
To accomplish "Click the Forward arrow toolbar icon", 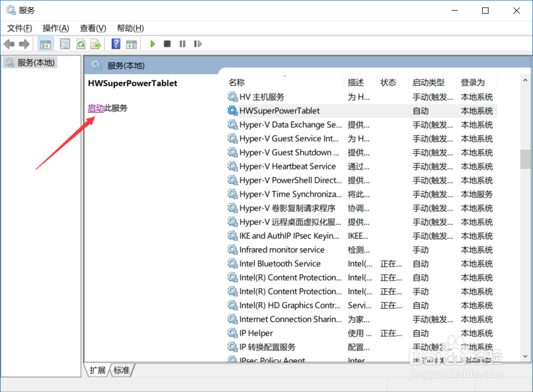I will pos(24,44).
